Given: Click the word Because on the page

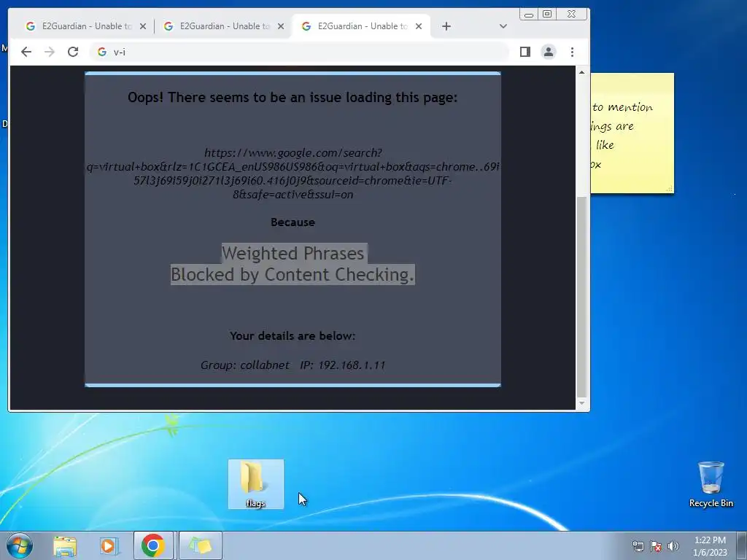Looking at the screenshot, I should [x=293, y=222].
